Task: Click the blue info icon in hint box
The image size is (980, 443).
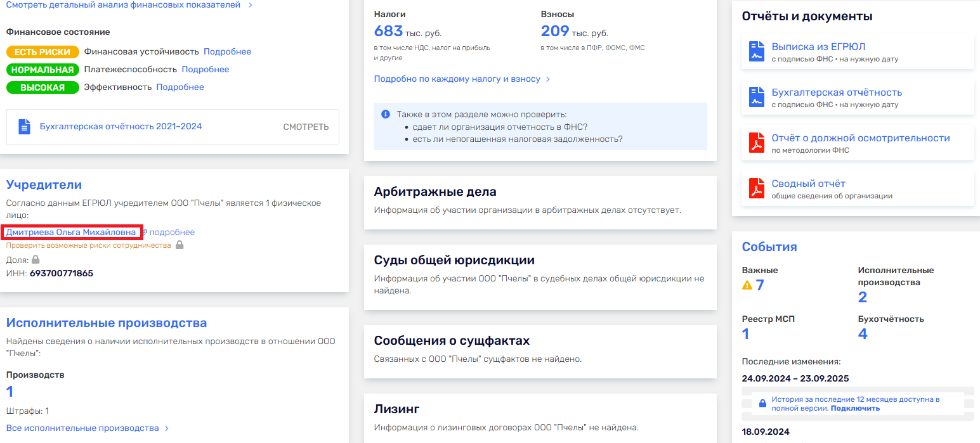Action: point(385,115)
